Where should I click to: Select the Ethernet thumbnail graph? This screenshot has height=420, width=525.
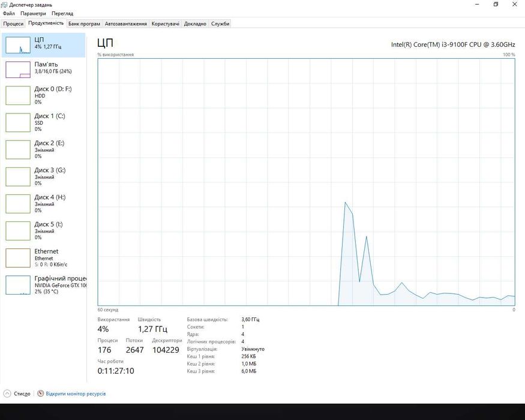point(18,258)
